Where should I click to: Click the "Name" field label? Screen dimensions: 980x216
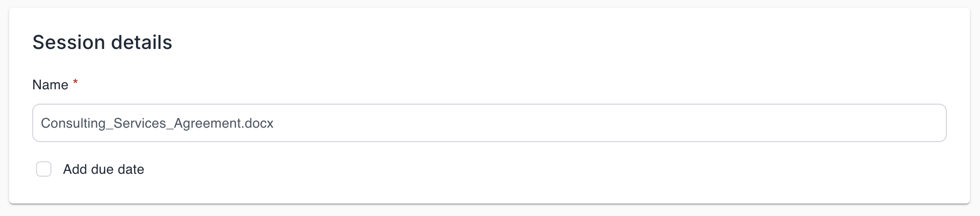tap(50, 85)
